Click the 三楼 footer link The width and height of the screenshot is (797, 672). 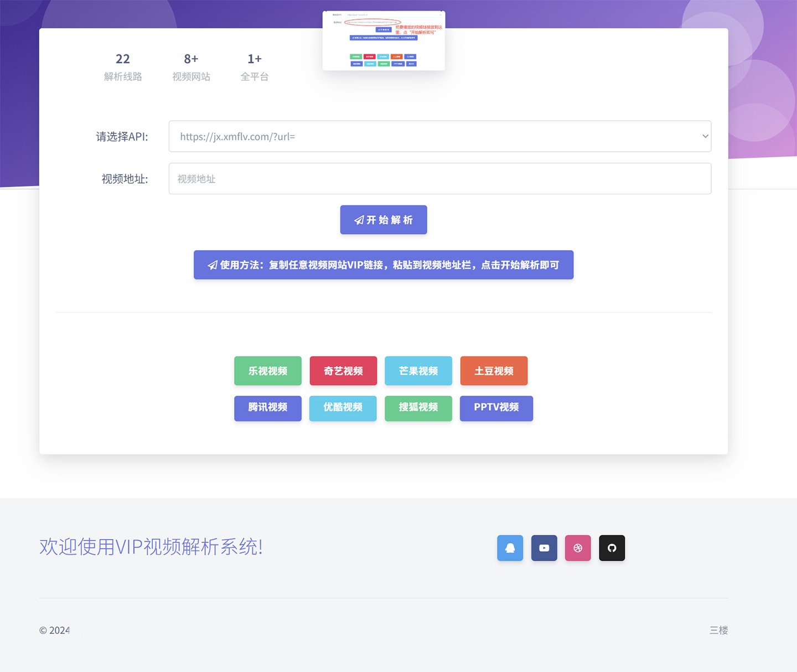tap(718, 630)
